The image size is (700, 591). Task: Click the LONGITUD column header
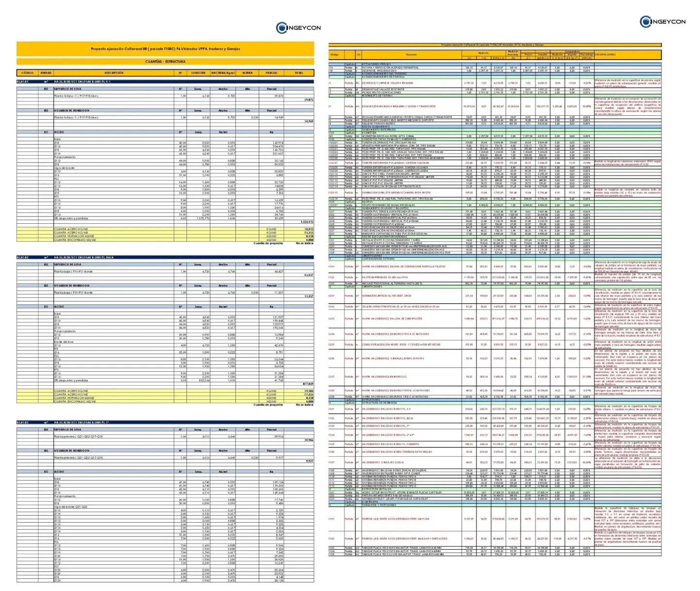click(198, 73)
